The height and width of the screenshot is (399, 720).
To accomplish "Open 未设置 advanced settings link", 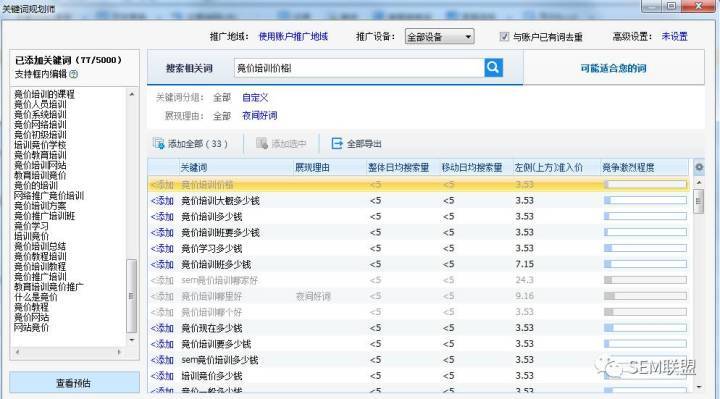I will [675, 36].
